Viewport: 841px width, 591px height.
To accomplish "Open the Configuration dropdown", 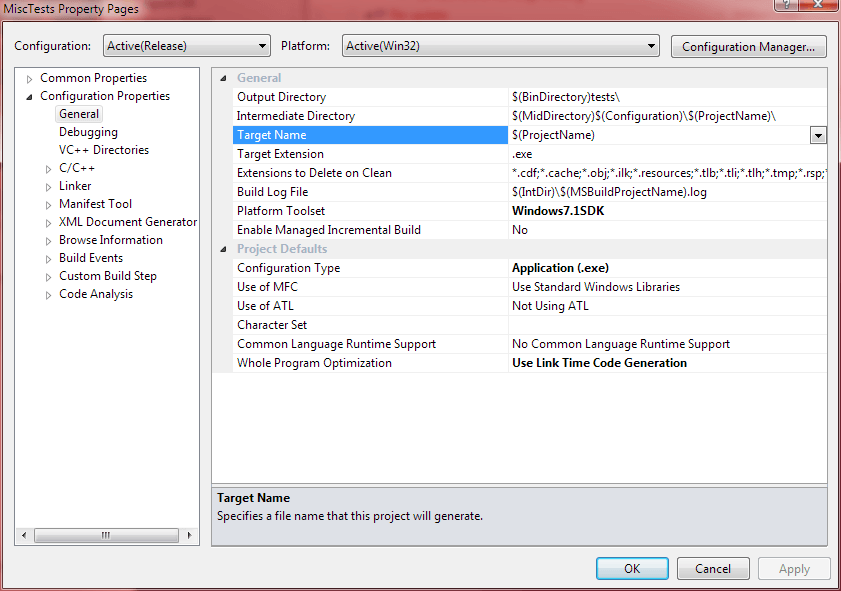I will coord(263,46).
